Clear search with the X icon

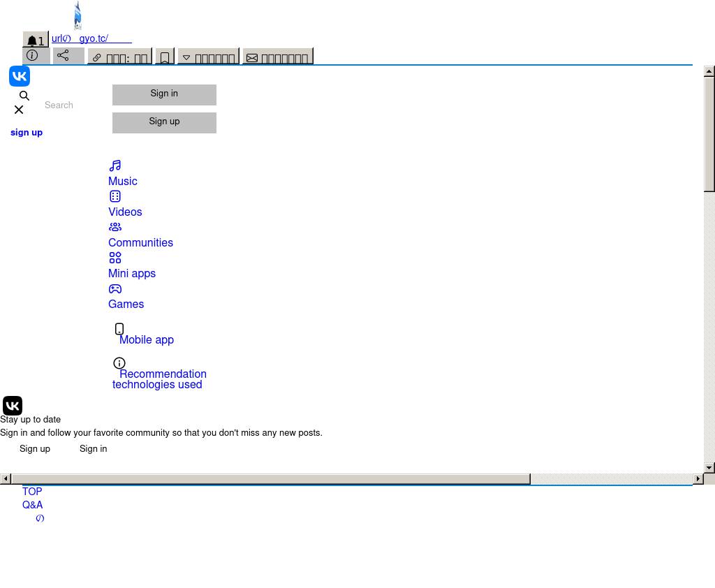point(19,110)
